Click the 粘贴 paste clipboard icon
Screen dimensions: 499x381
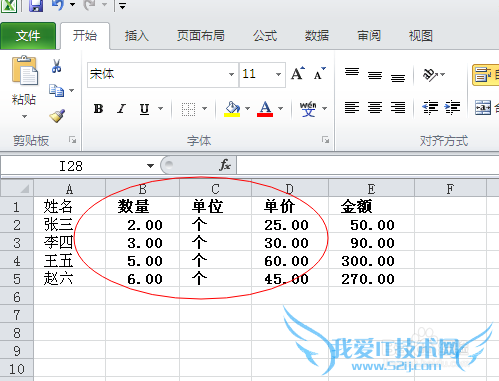(x=24, y=71)
